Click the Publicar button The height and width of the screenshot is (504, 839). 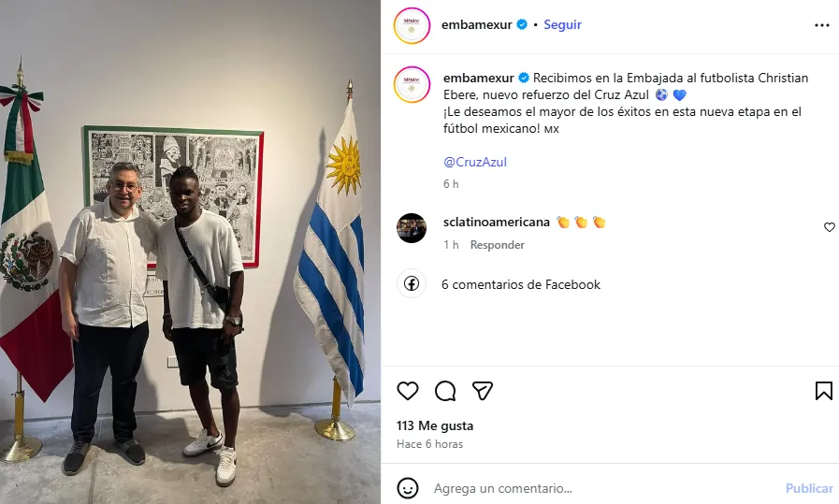tap(808, 488)
